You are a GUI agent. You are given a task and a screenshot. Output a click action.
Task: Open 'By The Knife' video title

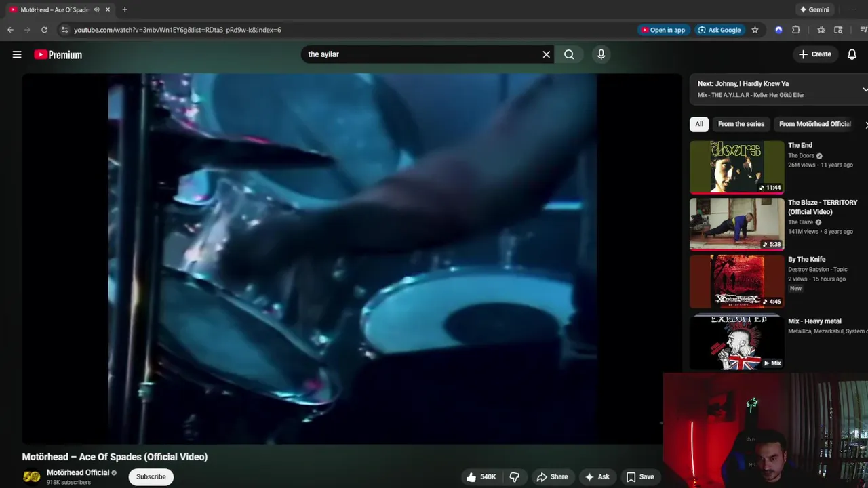click(x=806, y=259)
